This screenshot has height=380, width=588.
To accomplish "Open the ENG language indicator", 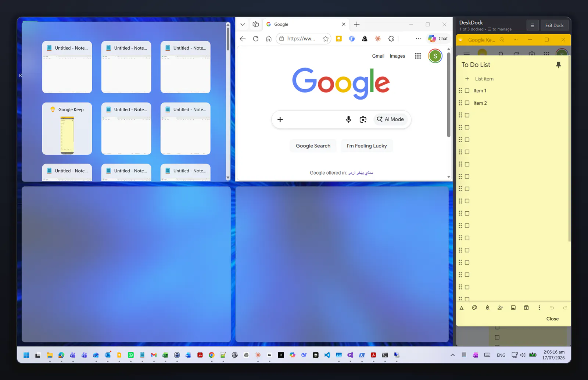I will pos(501,355).
